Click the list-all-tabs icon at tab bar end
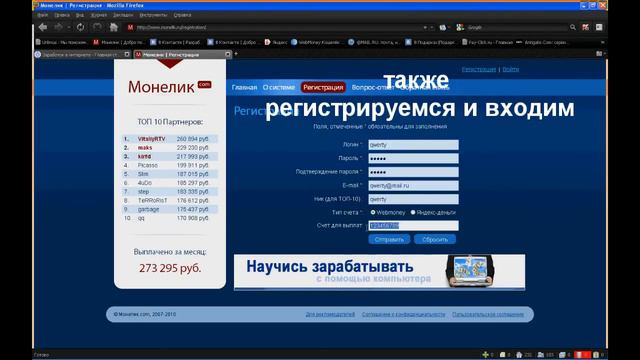 [599, 54]
